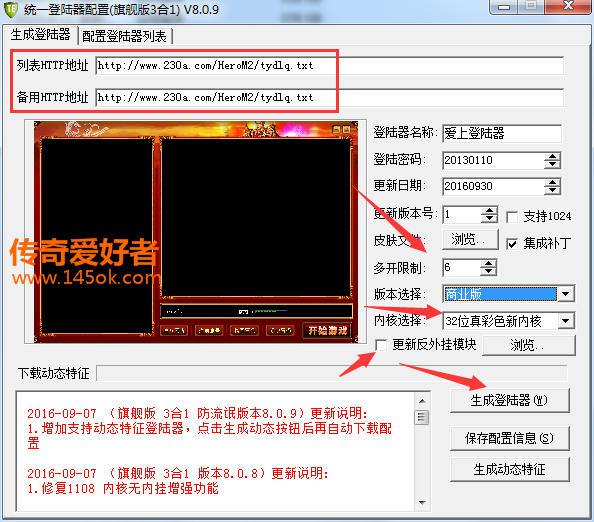594x522 pixels.
Task: Toggle 更新反外挂模块 checkbox
Action: click(381, 345)
